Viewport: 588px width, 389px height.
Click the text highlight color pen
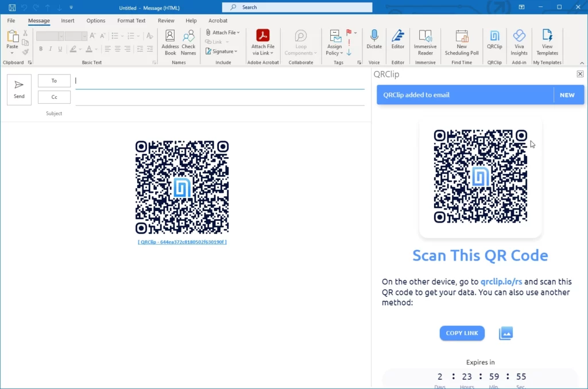[x=73, y=49]
